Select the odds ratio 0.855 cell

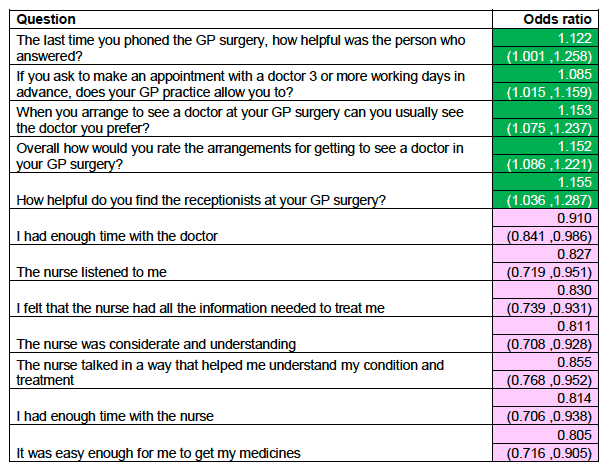point(545,362)
